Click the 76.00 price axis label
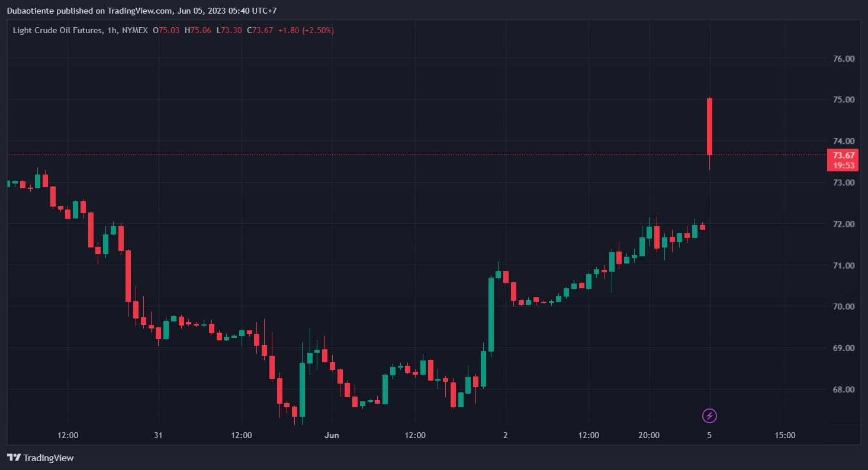 pos(843,59)
